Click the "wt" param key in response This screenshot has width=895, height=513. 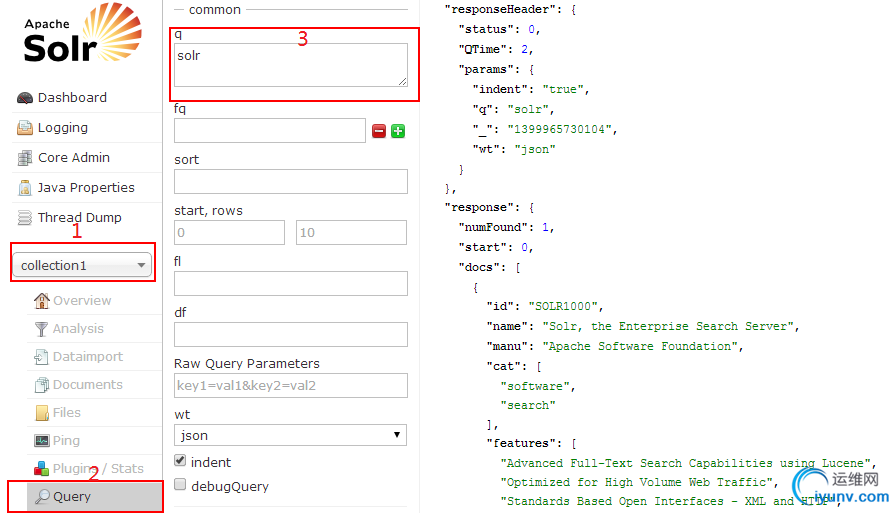[486, 150]
